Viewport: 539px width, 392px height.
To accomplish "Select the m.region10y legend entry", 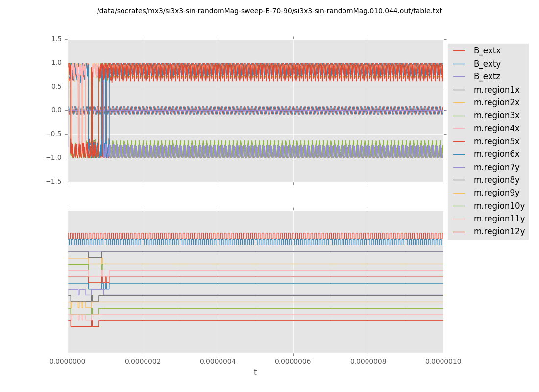I will 498,206.
